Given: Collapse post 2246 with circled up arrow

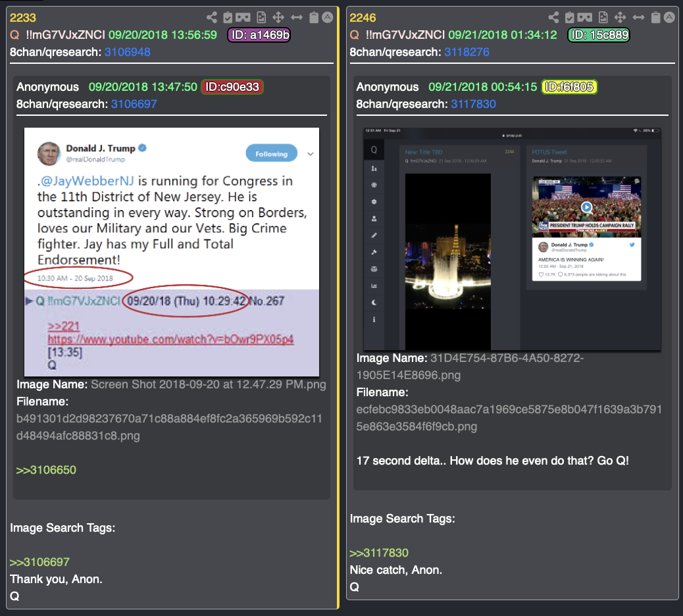Looking at the screenshot, I should click(669, 17).
